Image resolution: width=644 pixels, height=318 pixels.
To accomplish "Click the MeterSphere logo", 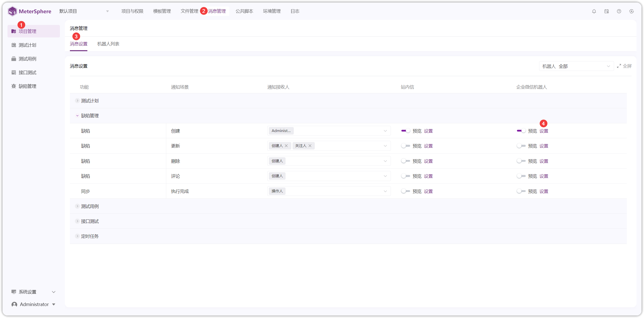I will tap(29, 11).
